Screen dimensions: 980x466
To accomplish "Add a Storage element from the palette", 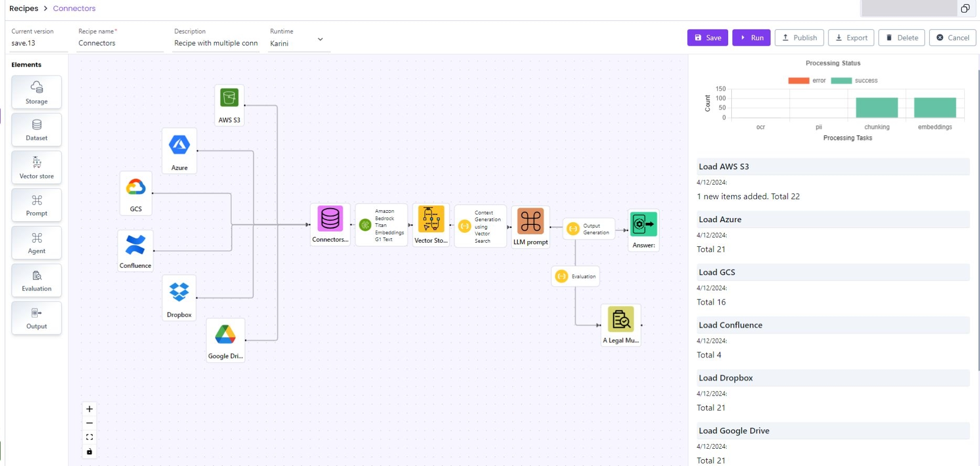I will 37,92.
